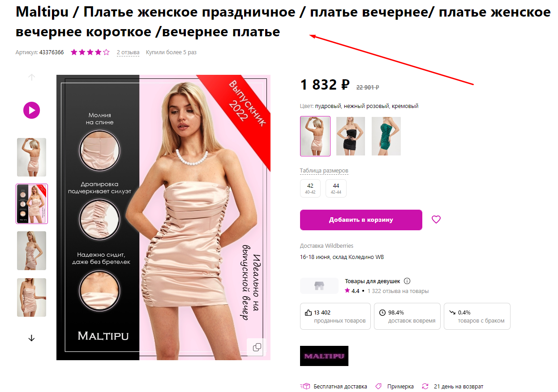The height and width of the screenshot is (392, 558).
Task: Click the star rating below title
Action: click(90, 52)
